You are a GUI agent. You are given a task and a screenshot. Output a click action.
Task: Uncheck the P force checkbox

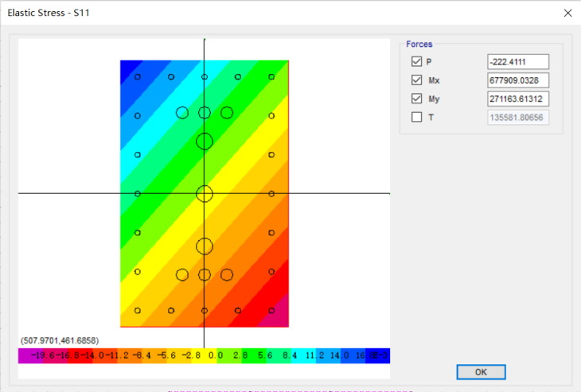click(x=417, y=61)
